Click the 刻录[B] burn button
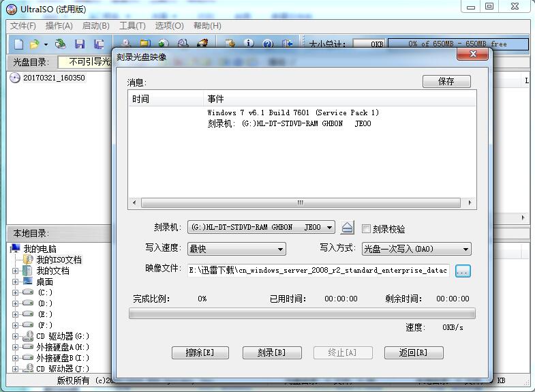 click(x=272, y=352)
